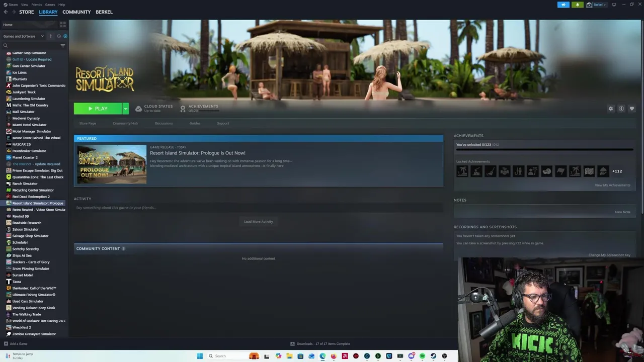This screenshot has width=644, height=362.
Task: Click the achievements trophy icon near Play
Action: click(x=183, y=109)
